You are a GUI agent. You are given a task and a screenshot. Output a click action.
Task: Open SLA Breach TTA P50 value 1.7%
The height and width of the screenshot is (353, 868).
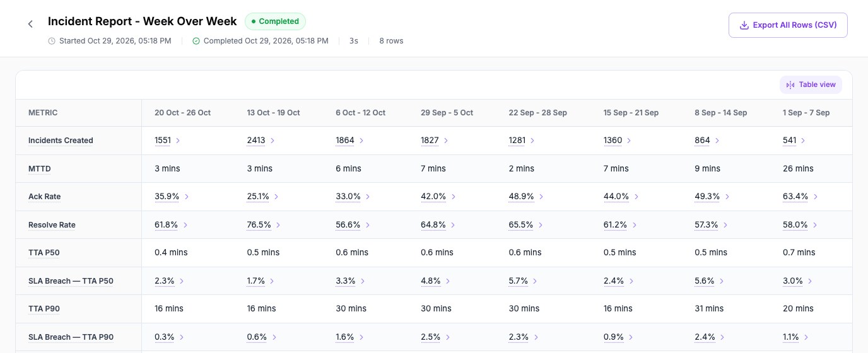256,281
